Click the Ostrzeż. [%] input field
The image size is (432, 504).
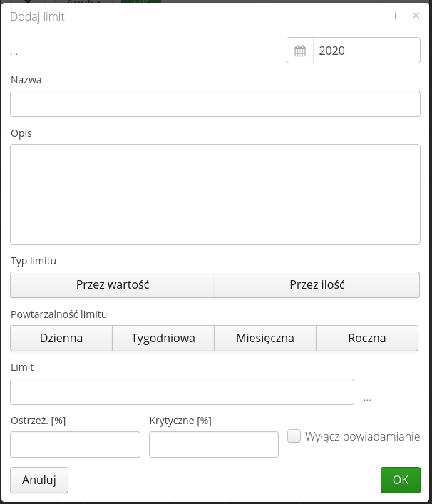coord(75,444)
